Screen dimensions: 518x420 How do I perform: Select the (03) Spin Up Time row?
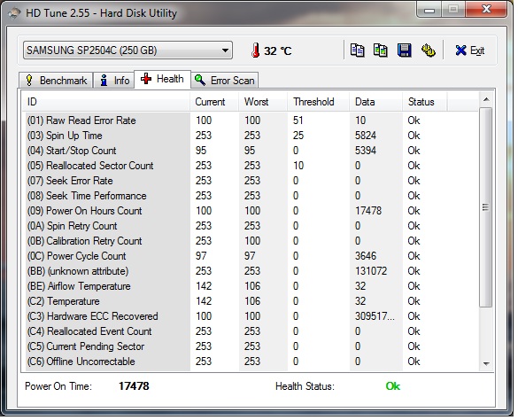[x=251, y=136]
